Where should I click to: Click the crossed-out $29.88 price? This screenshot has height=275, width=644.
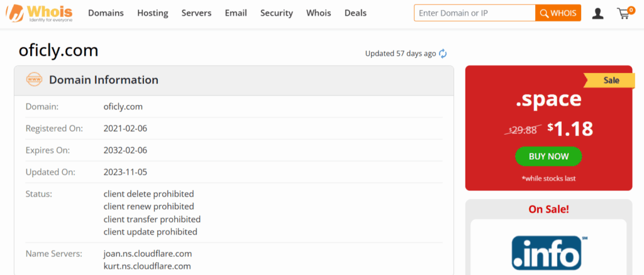coord(523,130)
